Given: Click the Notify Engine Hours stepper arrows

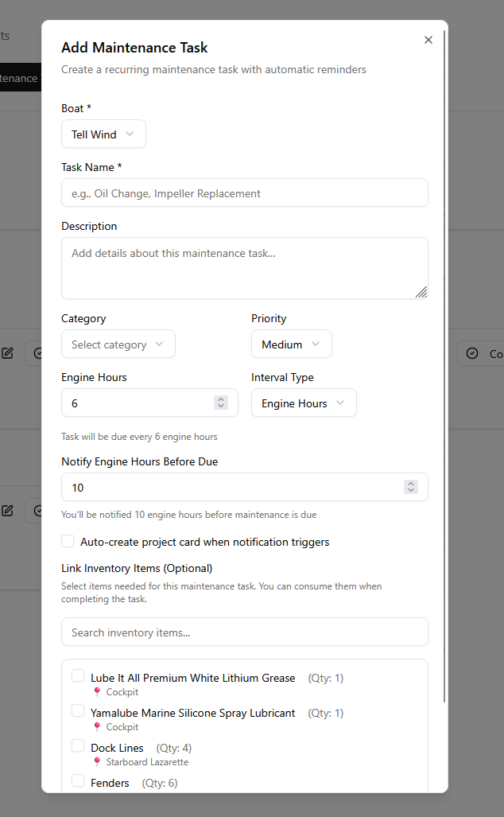Looking at the screenshot, I should point(411,487).
